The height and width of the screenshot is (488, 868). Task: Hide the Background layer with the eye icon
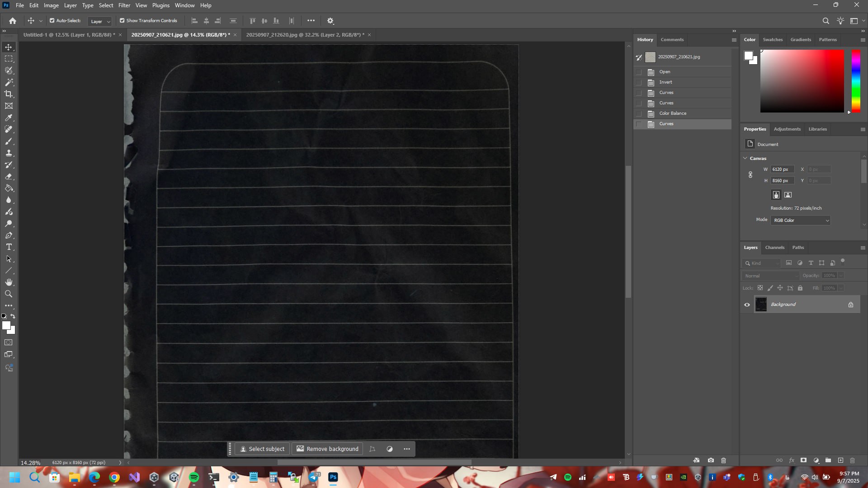click(747, 305)
